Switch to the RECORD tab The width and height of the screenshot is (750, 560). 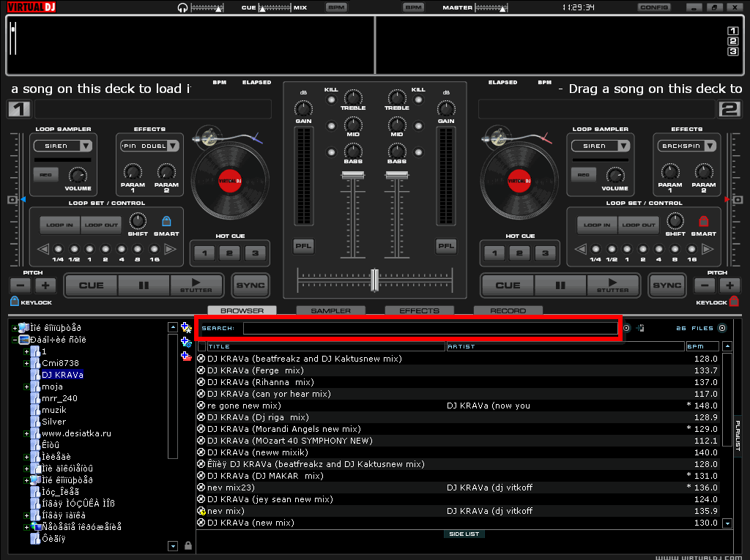[508, 310]
